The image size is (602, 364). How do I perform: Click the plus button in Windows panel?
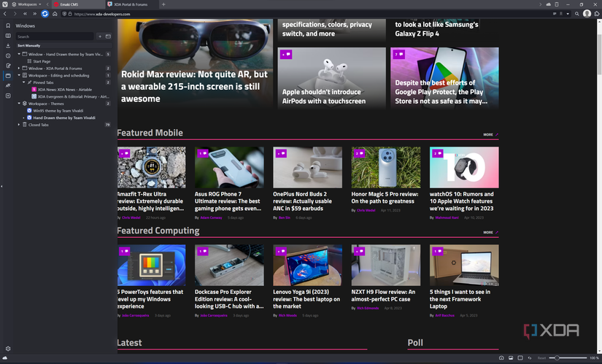[100, 36]
